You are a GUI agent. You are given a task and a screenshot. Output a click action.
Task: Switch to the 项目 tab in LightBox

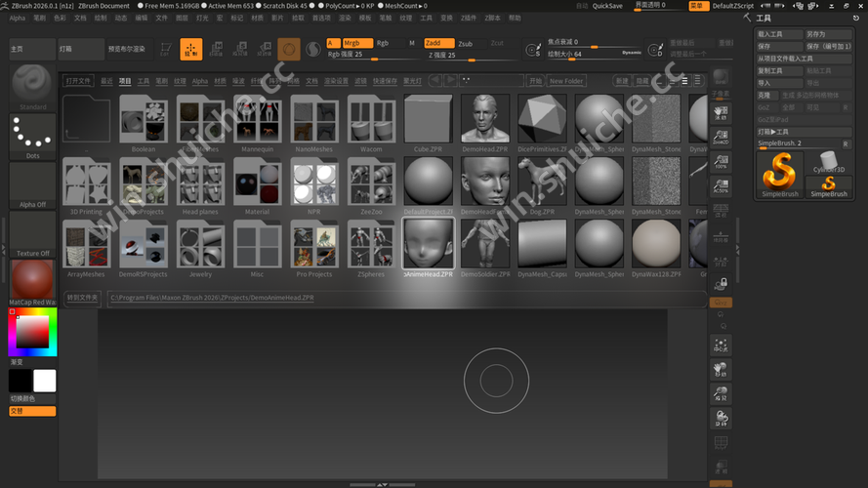(x=125, y=81)
